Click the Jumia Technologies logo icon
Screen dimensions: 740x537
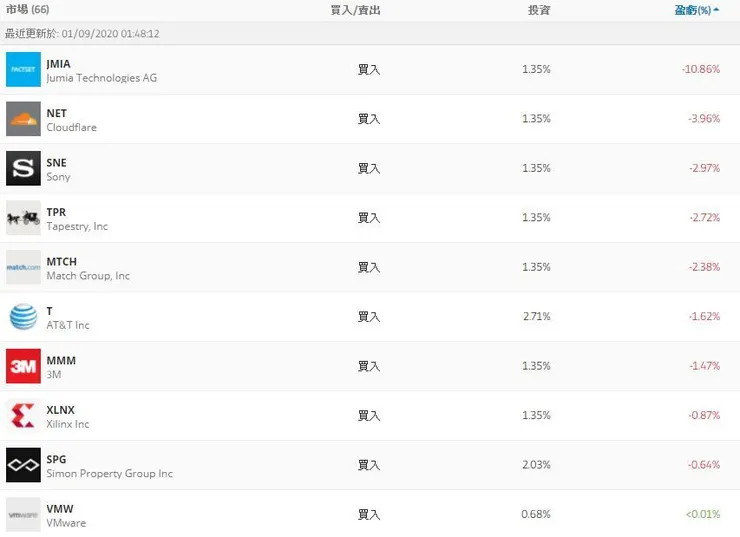point(23,70)
